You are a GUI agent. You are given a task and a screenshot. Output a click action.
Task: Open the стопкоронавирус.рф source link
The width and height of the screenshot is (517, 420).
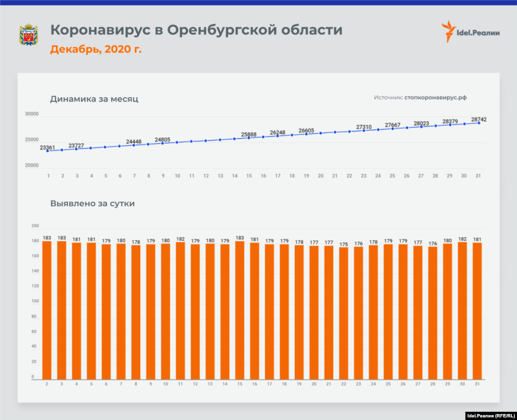pyautogui.click(x=439, y=97)
